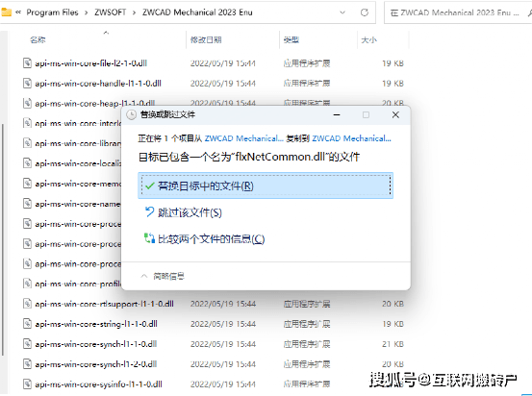The image size is (532, 396).
Task: Click the api-ms-win-core-synch-l1-2-0.dll file icon
Action: [x=27, y=363]
